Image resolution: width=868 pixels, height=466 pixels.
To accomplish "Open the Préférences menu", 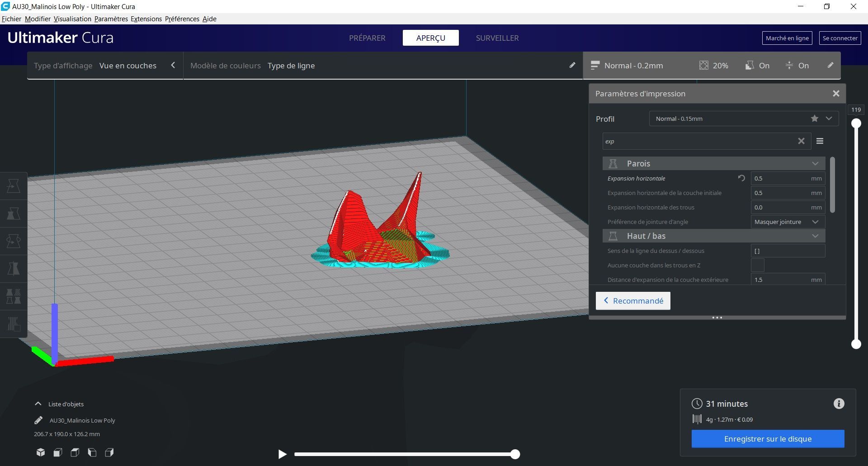I will point(182,19).
